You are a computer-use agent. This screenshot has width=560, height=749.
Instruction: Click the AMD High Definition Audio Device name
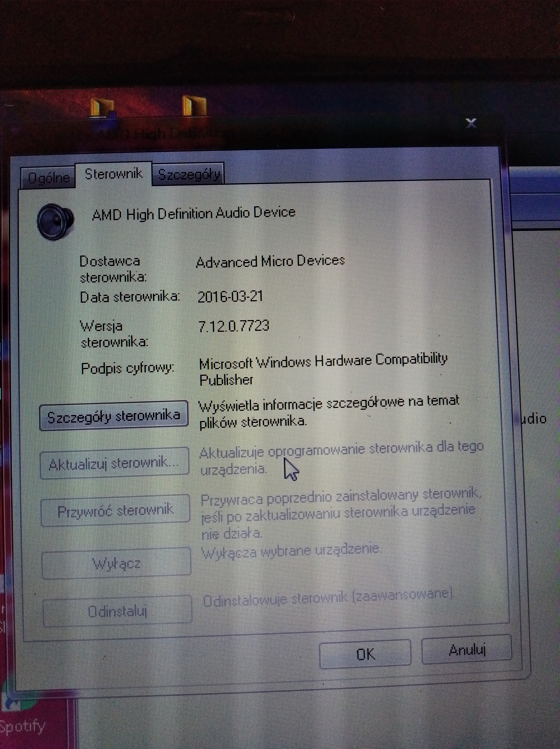[x=194, y=214]
